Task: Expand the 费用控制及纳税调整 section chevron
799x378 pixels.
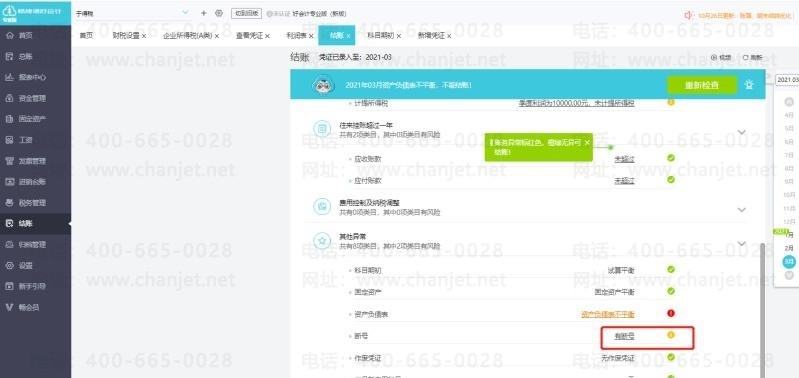Action: point(742,210)
